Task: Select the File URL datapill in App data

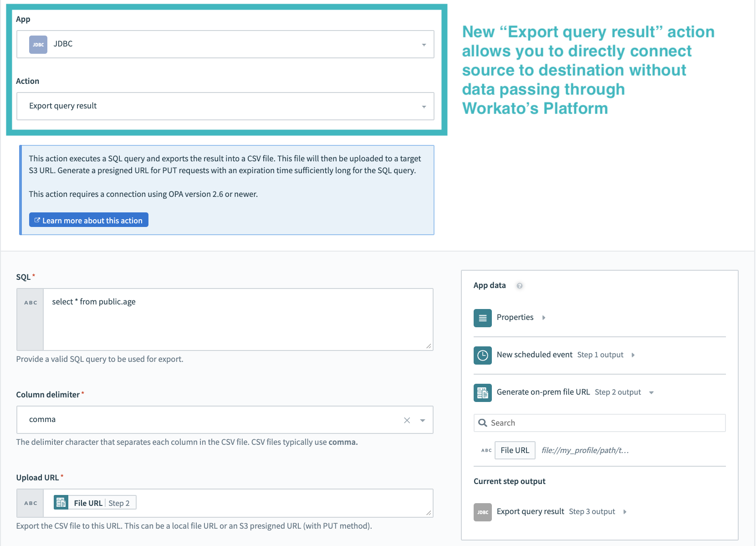Action: (515, 450)
